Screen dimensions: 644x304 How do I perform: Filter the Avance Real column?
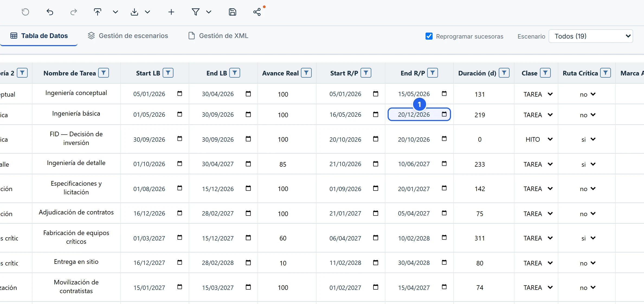point(306,73)
